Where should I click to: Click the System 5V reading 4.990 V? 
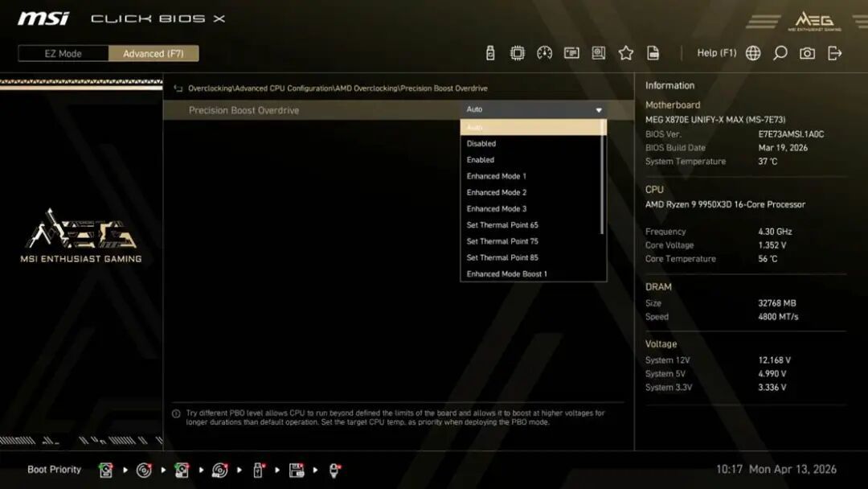772,374
